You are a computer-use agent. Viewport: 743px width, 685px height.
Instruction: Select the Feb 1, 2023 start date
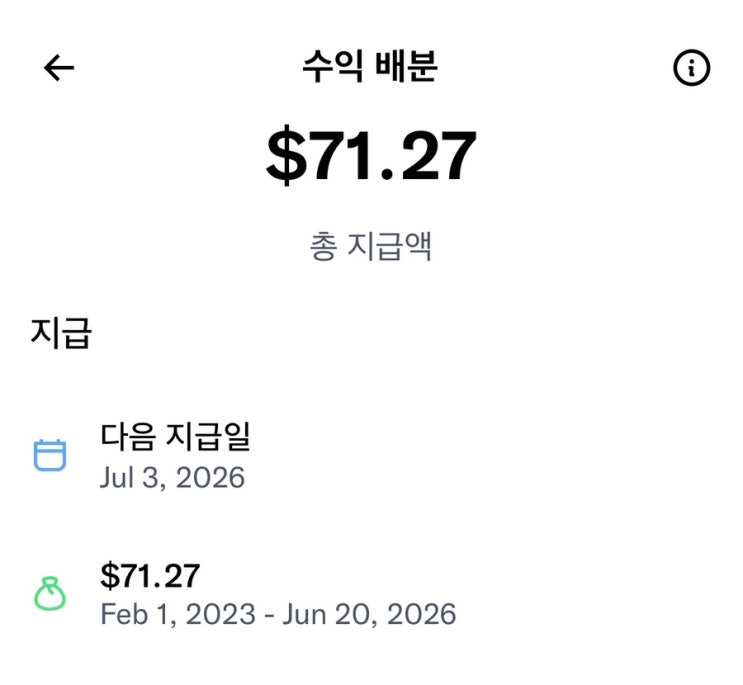click(x=178, y=614)
